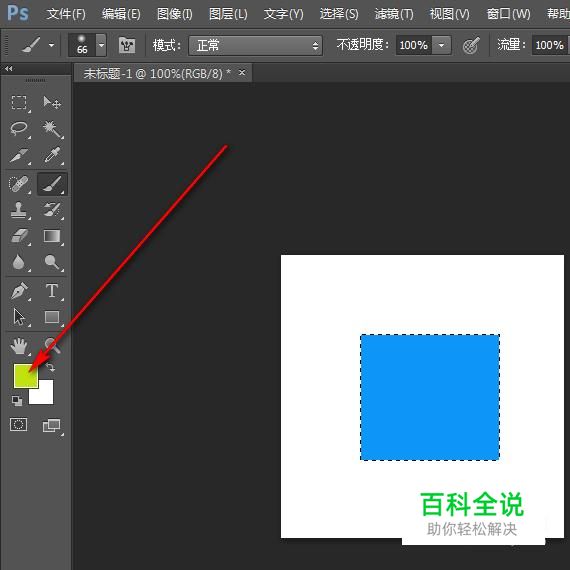
Task: Select the Clone Stamp tool
Action: pyautogui.click(x=19, y=210)
